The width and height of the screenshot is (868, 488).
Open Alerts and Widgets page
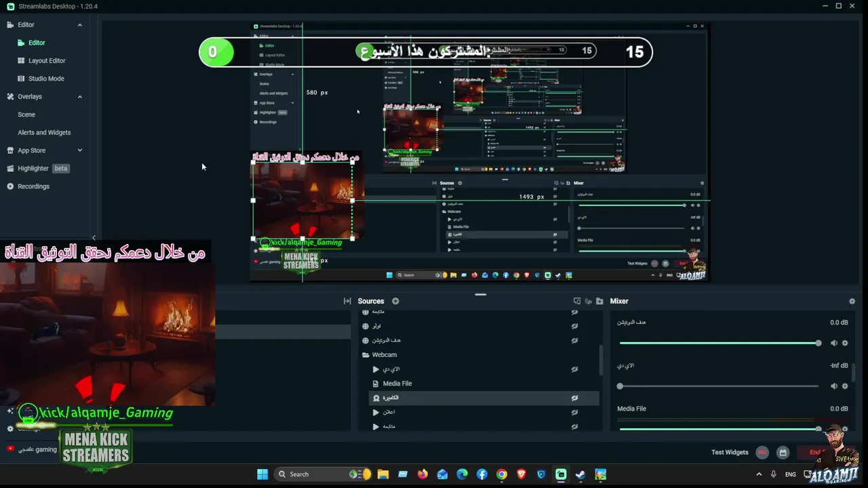tap(45, 132)
